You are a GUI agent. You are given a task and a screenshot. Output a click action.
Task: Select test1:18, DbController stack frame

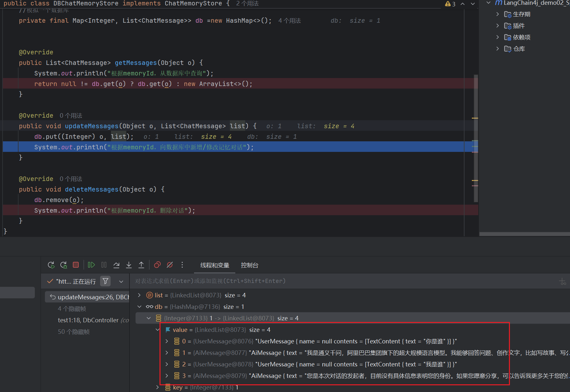(93, 320)
